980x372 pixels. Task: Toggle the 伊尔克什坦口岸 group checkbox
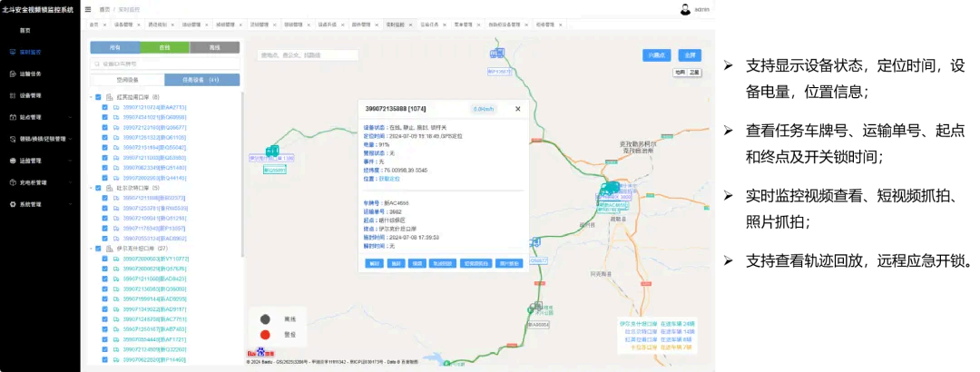pos(98,249)
